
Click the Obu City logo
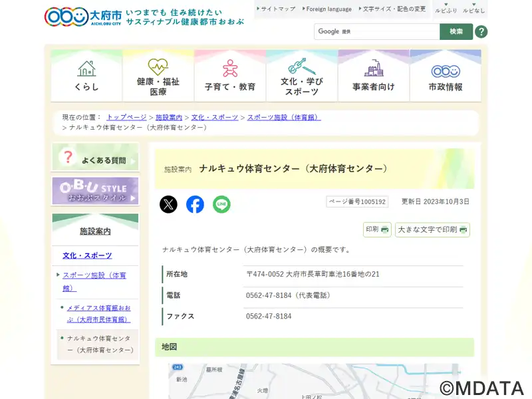83,16
